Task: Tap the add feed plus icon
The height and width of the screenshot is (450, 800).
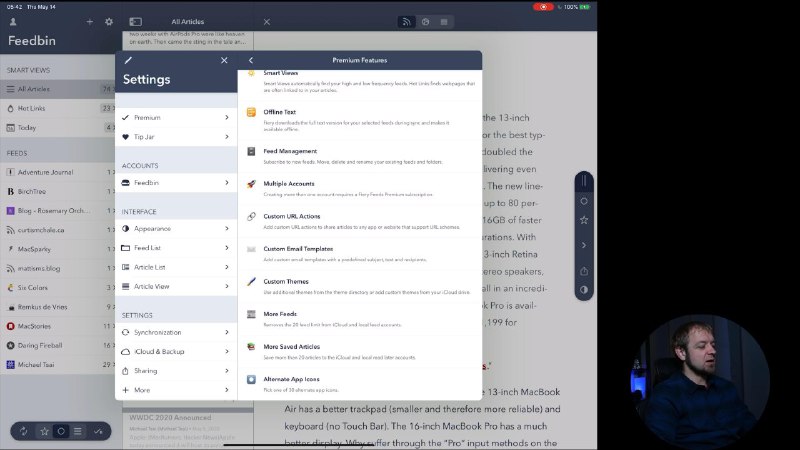Action: 89,21
